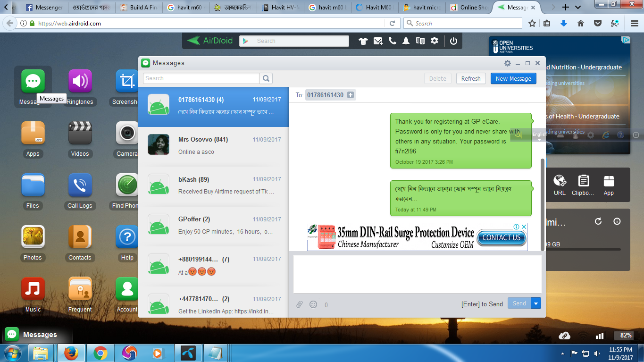The height and width of the screenshot is (362, 644).
Task: Bookmark this page with the star icon
Action: (x=532, y=23)
